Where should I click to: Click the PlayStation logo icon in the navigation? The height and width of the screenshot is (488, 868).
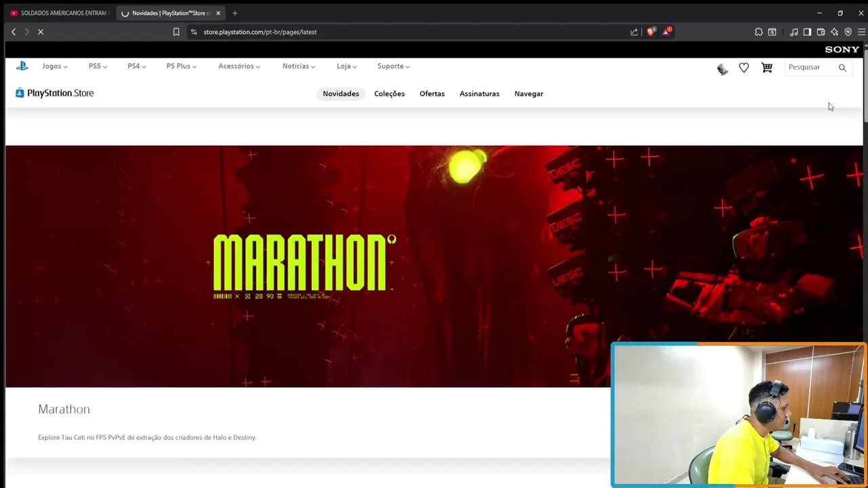[x=22, y=66]
